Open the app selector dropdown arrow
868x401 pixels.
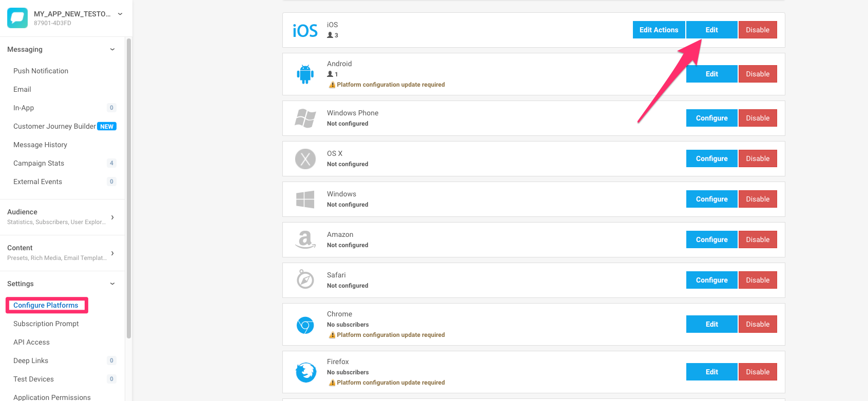[120, 14]
